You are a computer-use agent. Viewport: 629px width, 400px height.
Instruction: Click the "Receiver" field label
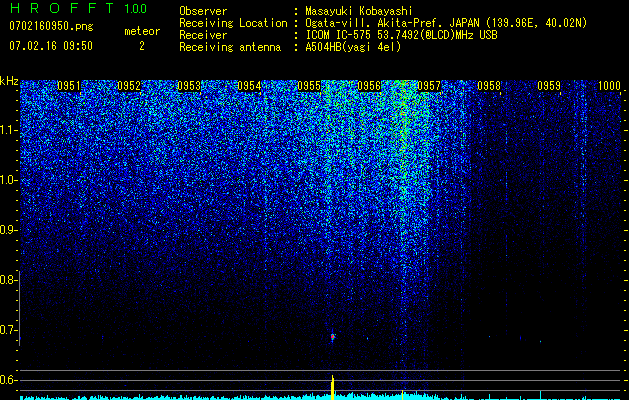click(x=203, y=35)
